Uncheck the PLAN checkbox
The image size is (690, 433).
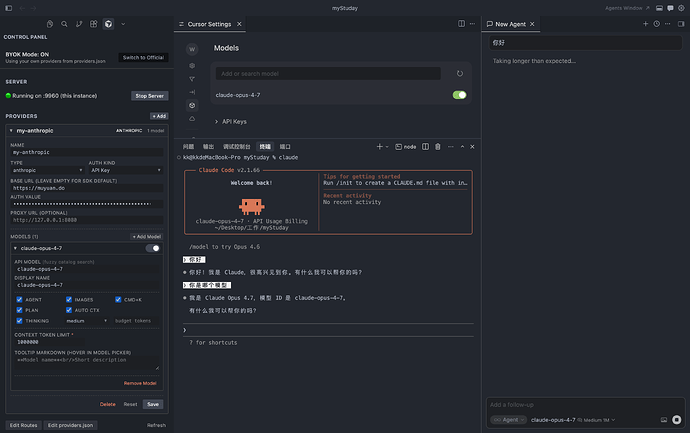click(x=19, y=310)
